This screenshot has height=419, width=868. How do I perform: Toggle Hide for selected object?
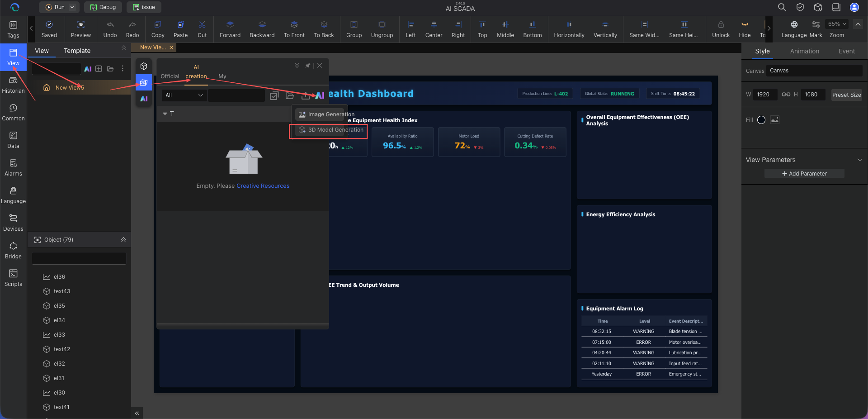745,29
